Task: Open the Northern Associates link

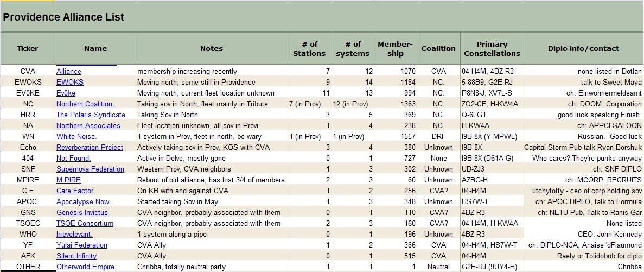Action: [88, 125]
